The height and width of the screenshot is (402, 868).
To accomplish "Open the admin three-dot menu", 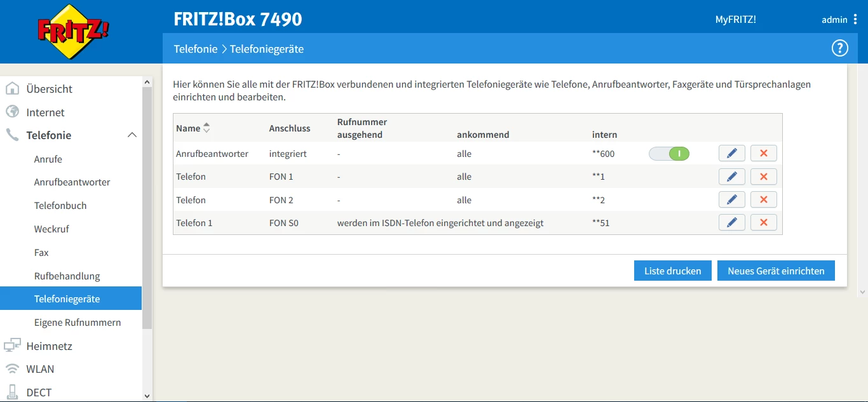I will tap(855, 20).
